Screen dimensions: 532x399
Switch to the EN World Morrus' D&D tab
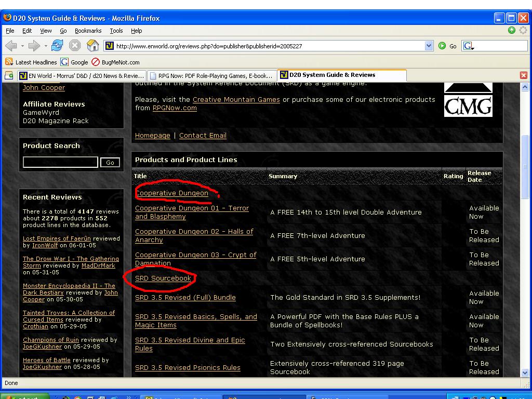click(x=82, y=76)
